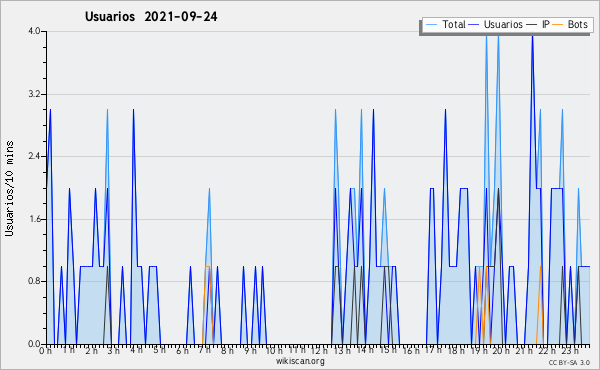Click the 'wikiscan.org' text below chart
600x370 pixels.
tap(300, 361)
